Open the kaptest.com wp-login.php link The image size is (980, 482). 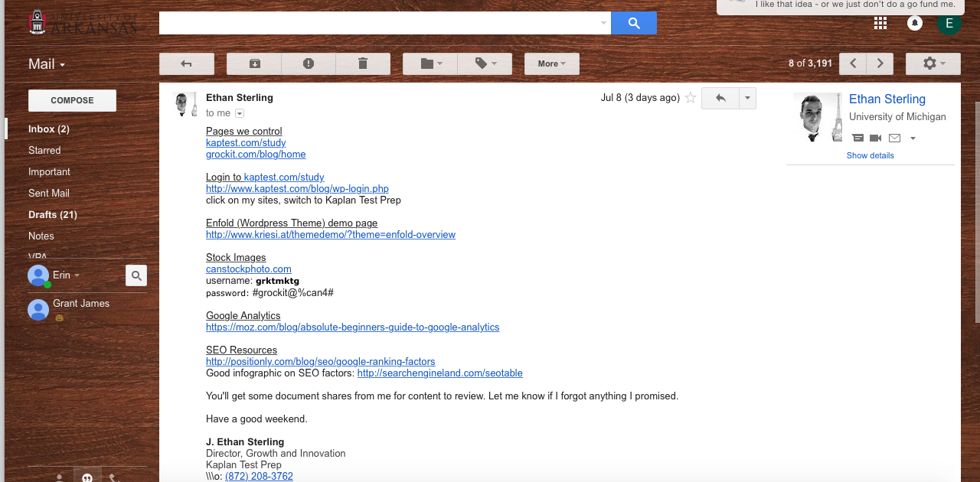pos(297,189)
